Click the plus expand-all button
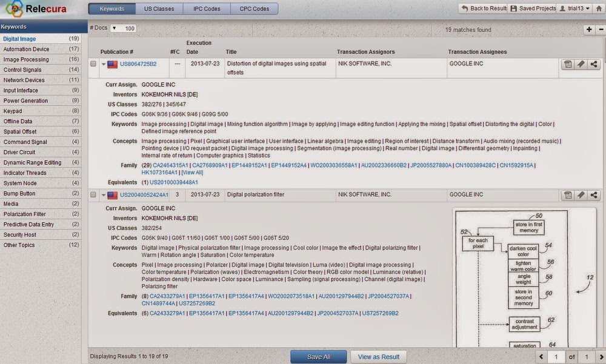The width and height of the screenshot is (606, 364). coord(589,29)
